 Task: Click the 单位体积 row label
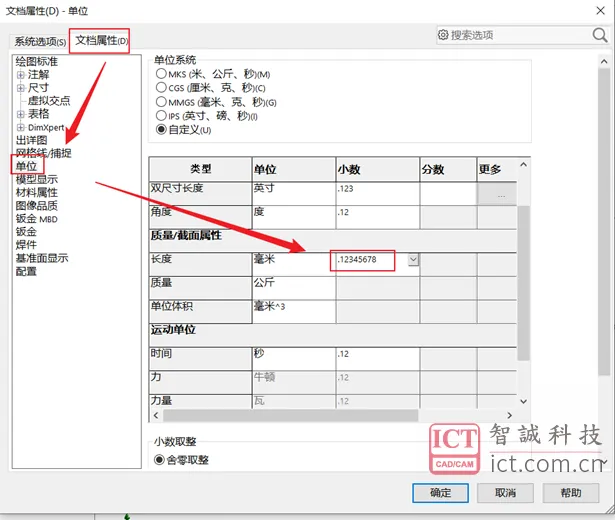coord(200,311)
